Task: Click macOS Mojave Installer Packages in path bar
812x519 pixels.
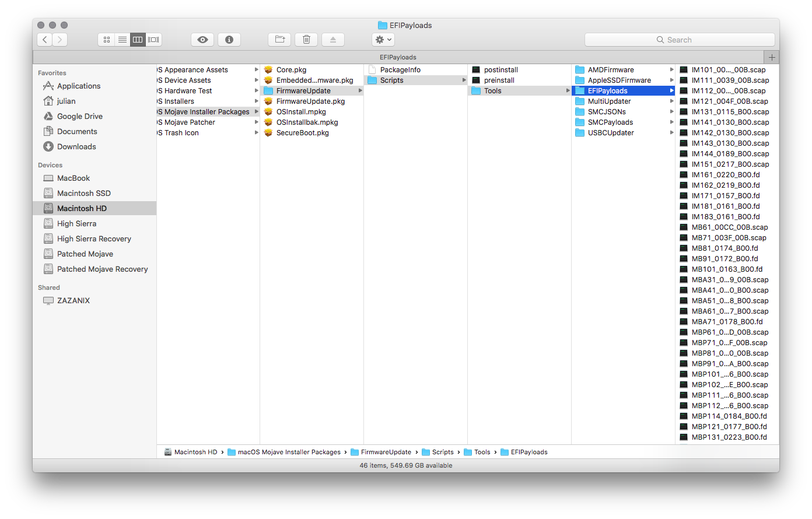Action: coord(284,452)
